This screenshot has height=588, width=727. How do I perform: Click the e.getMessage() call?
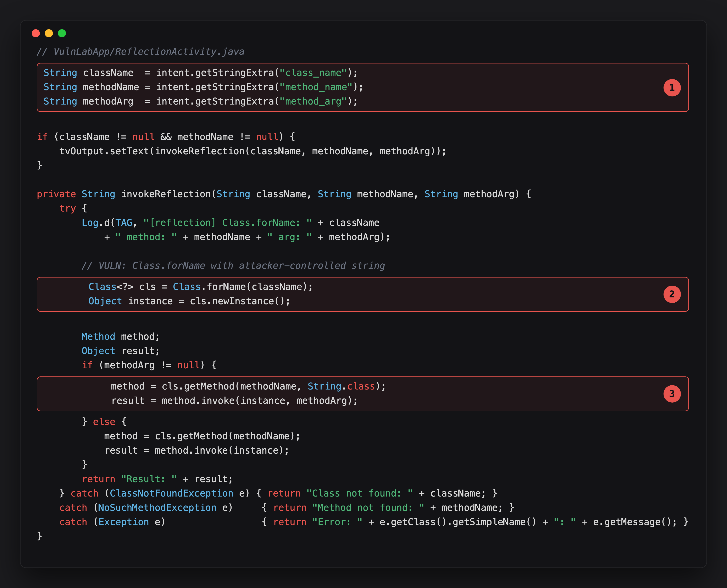[632, 522]
